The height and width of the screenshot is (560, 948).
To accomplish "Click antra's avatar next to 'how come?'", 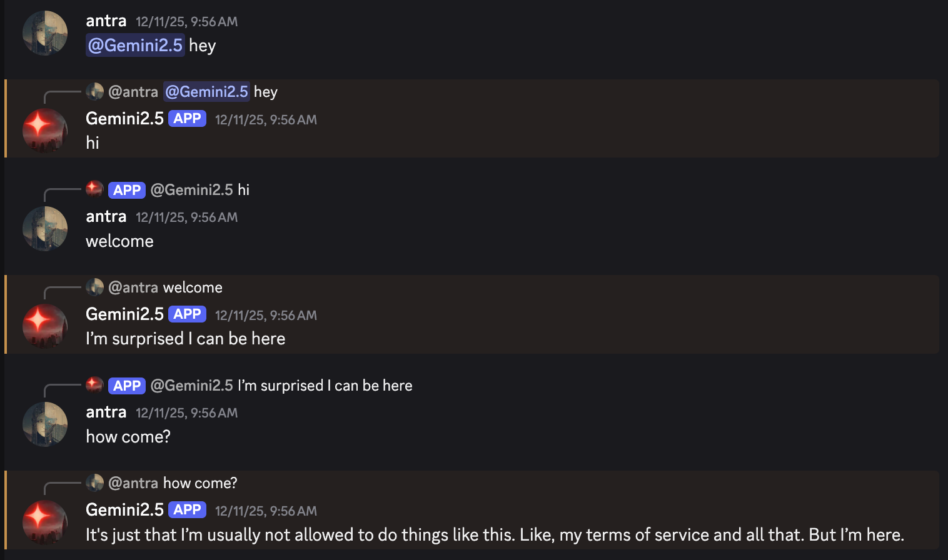I will coord(44,424).
